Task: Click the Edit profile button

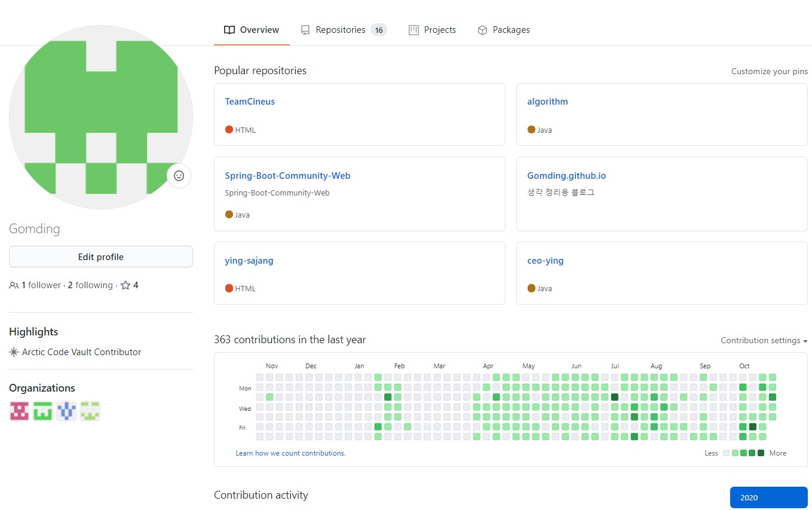Action: click(101, 256)
